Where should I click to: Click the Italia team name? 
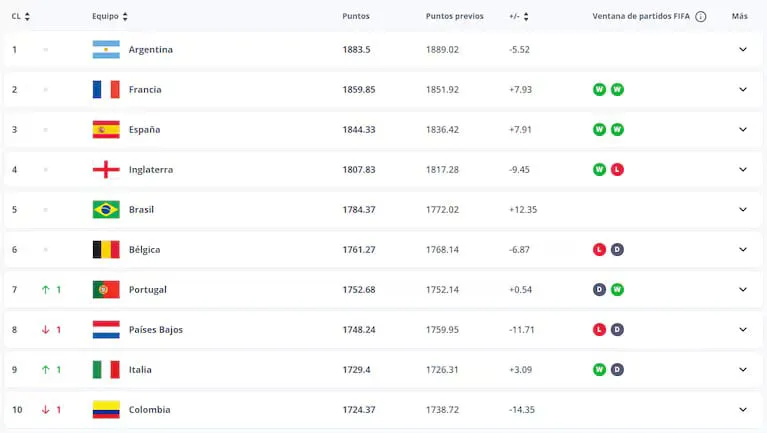click(140, 370)
